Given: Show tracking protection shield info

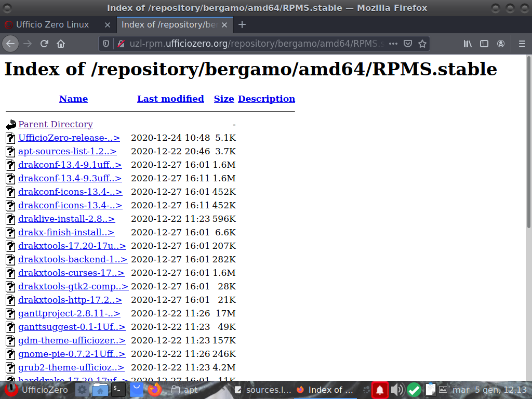Looking at the screenshot, I should coord(106,44).
